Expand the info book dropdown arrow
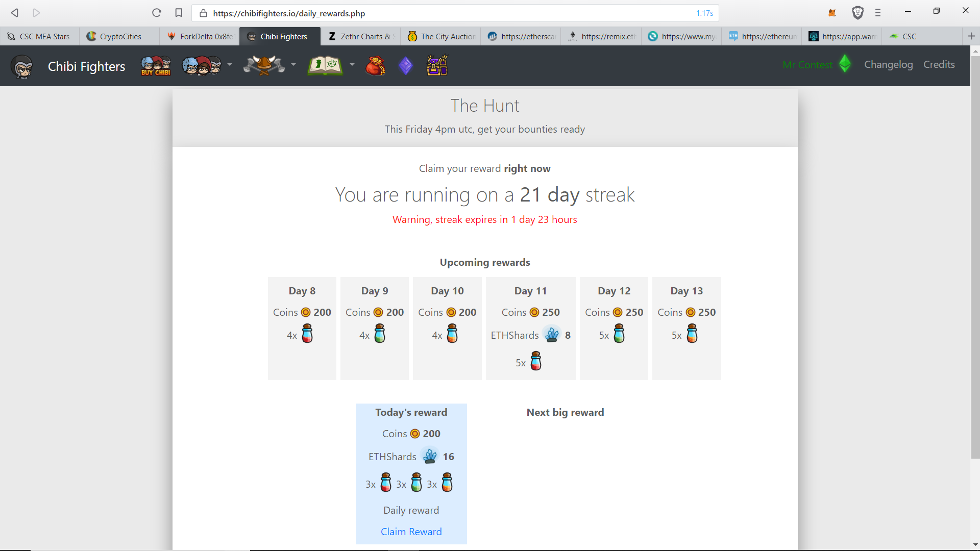Viewport: 980px width, 551px height. click(352, 64)
